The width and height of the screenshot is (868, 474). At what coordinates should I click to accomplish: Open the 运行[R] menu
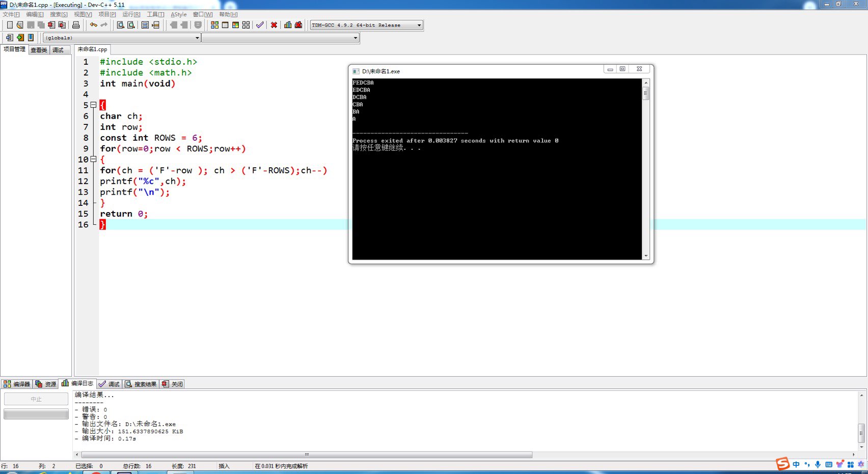pos(131,14)
